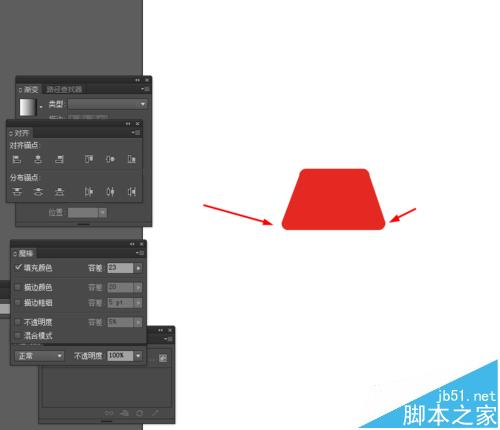Open the Align (对齐) panel flyout menu

136,133
